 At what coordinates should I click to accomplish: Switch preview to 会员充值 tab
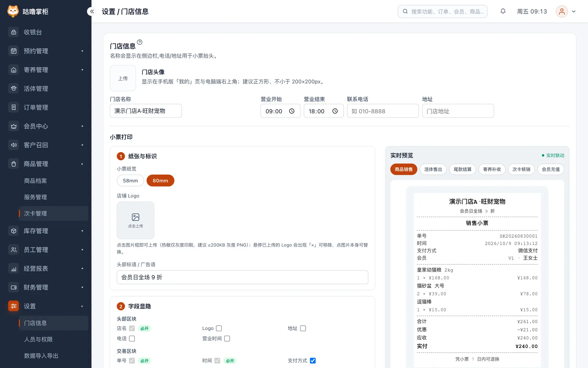551,169
